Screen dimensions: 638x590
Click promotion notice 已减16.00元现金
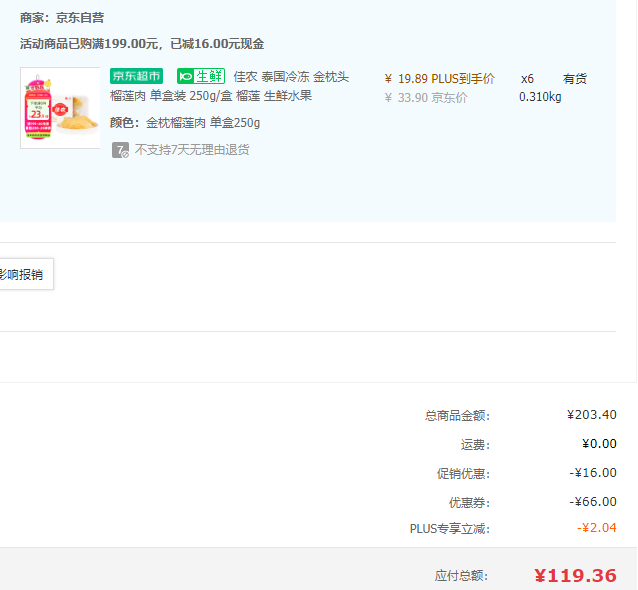(x=217, y=44)
